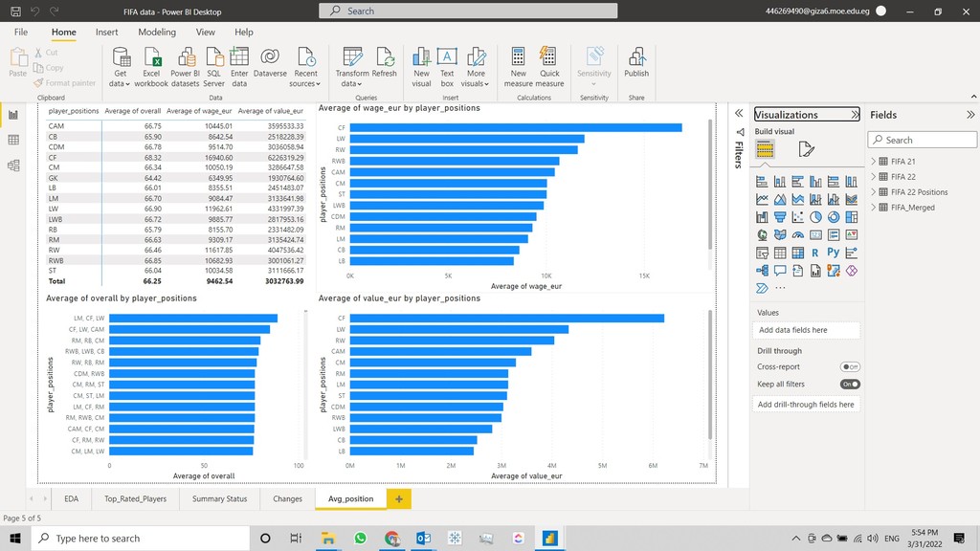The width and height of the screenshot is (980, 551).
Task: Expand the FIFA 22 Positions table
Action: [874, 192]
